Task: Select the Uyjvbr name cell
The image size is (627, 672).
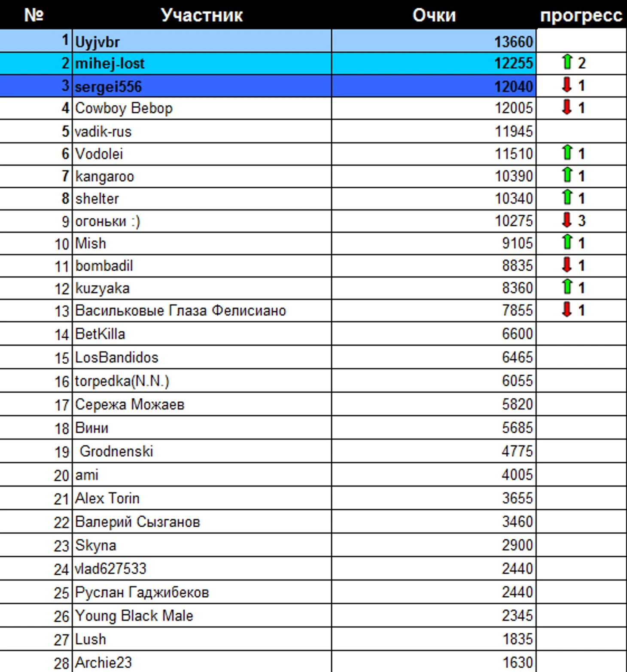Action: [202, 41]
